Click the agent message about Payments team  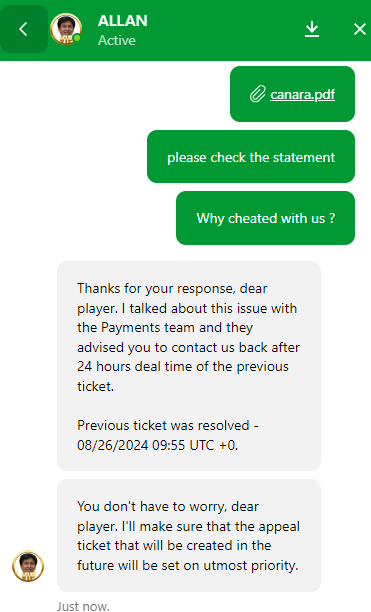click(x=189, y=366)
